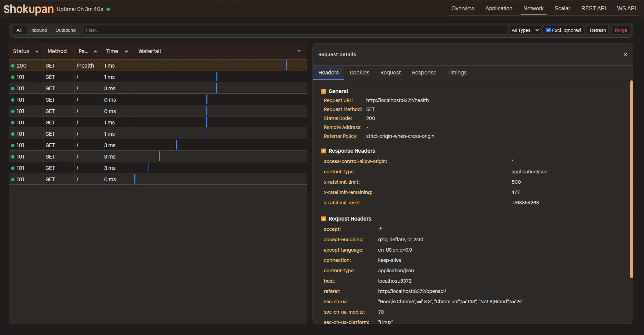Click the status dot on the first 101 row
This screenshot has height=335, width=644.
click(x=12, y=77)
